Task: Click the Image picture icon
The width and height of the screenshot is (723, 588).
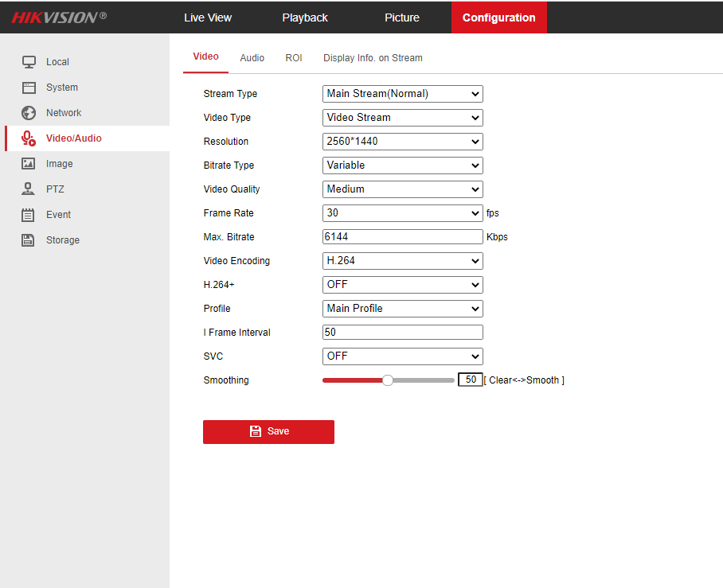Action: [29, 164]
